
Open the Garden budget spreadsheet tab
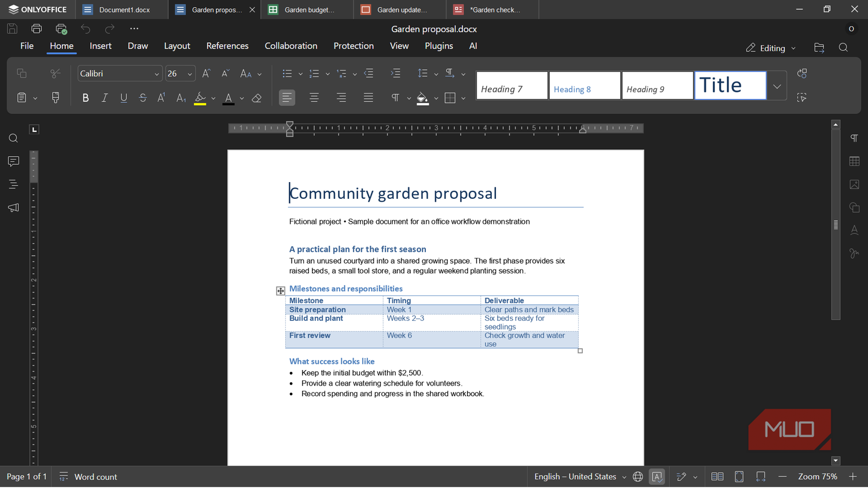307,10
